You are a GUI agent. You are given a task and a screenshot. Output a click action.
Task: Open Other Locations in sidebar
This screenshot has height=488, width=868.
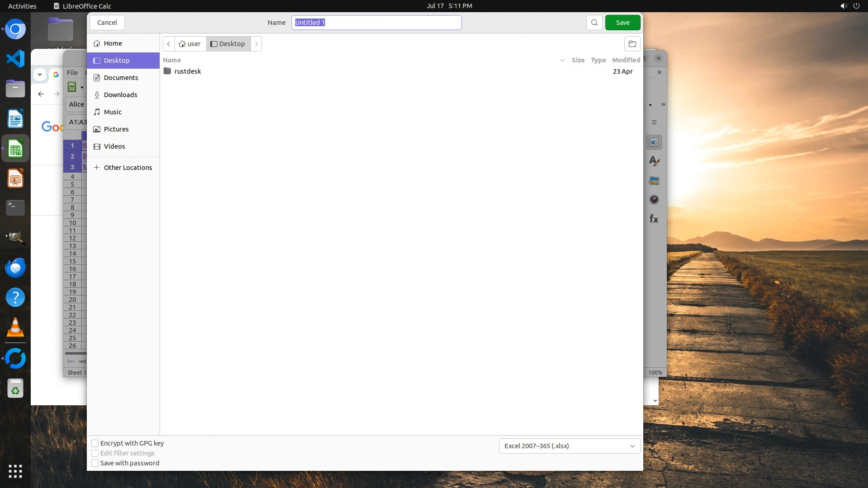click(x=127, y=168)
